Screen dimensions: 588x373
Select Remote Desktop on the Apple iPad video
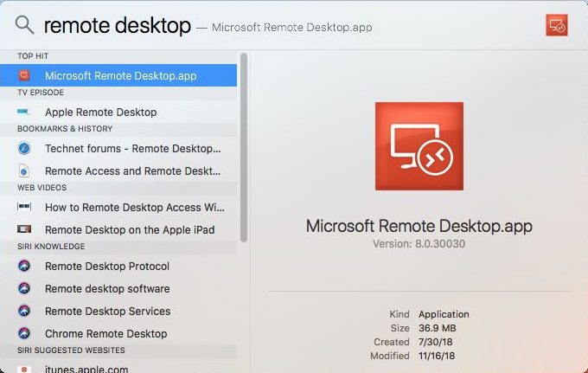coord(118,229)
